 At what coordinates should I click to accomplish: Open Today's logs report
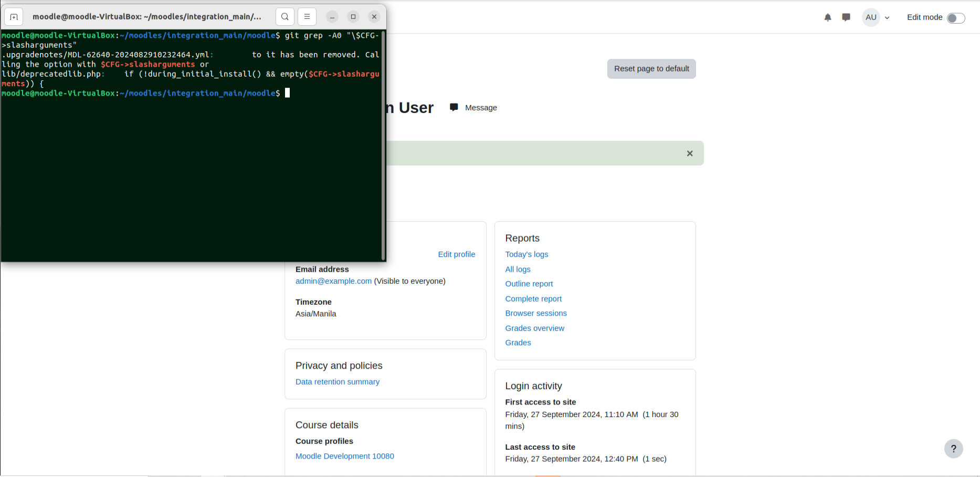point(526,254)
